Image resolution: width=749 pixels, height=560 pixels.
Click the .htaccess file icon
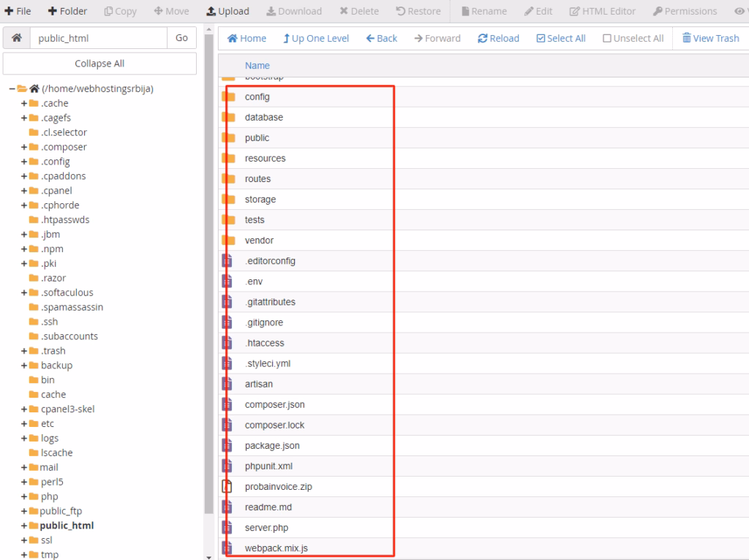point(227,344)
